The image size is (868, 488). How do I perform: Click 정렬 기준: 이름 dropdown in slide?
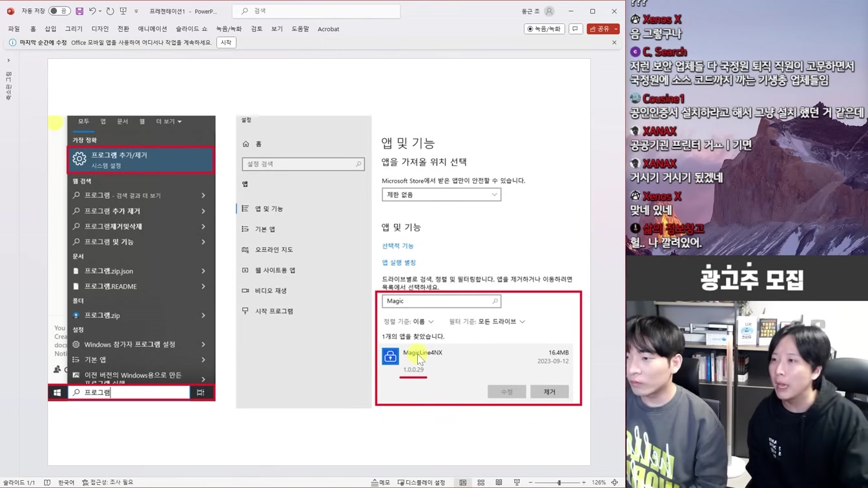click(x=408, y=321)
